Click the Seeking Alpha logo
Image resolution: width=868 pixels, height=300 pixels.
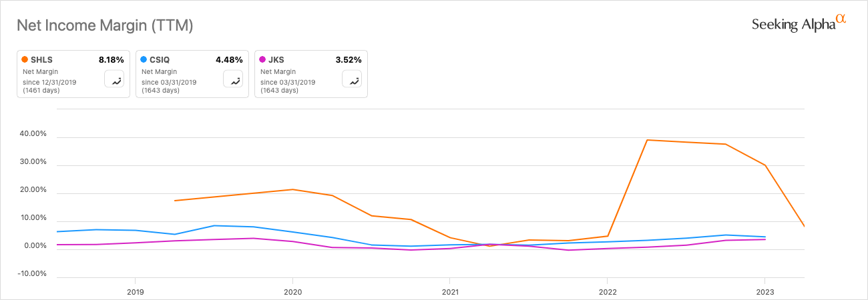799,24
